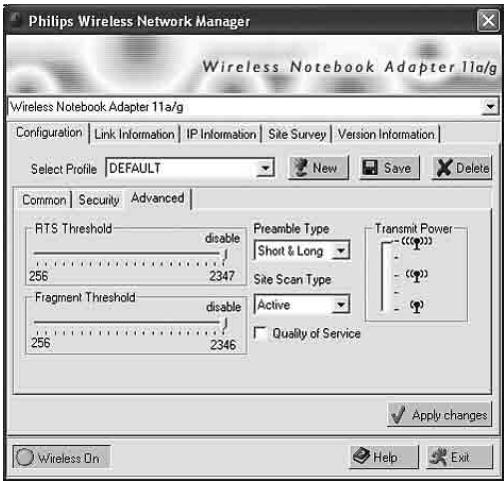This screenshot has height=481, width=504.
Task: Click the Help button label
Action: [385, 457]
